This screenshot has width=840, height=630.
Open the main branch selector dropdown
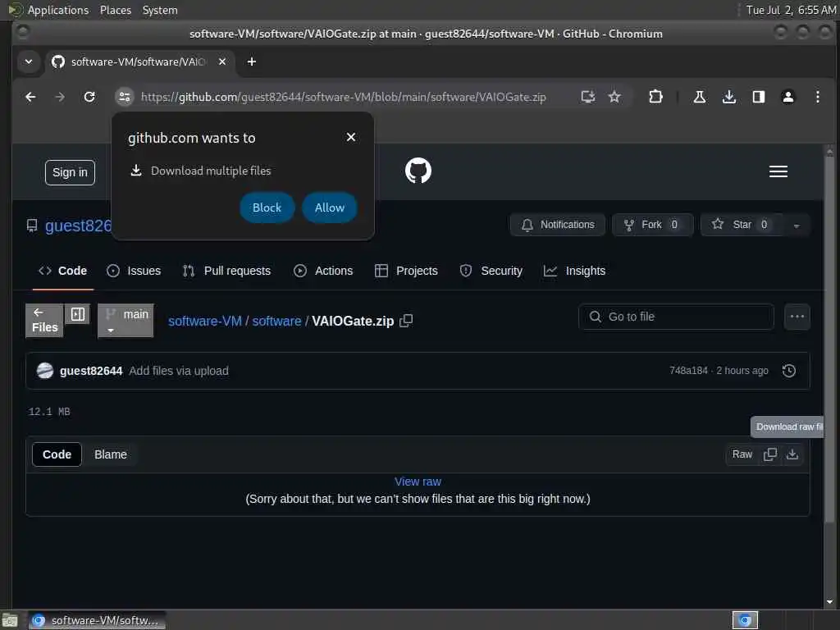pyautogui.click(x=126, y=321)
